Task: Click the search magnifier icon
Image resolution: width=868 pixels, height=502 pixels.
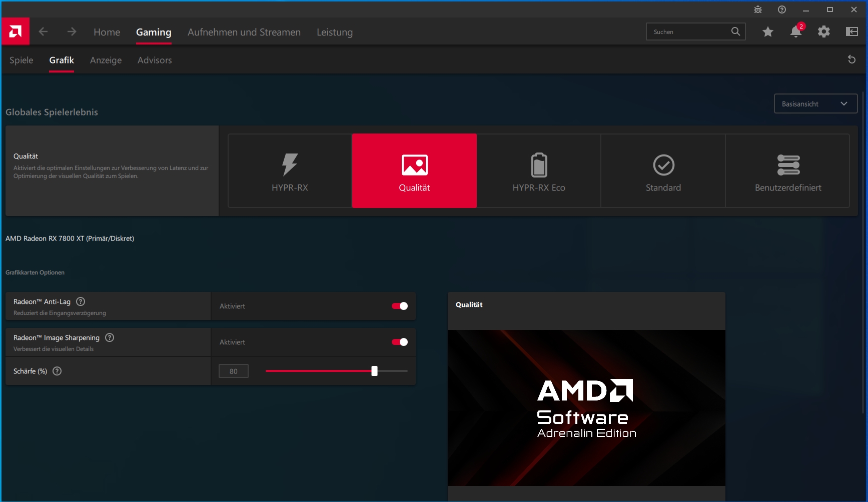Action: tap(735, 31)
